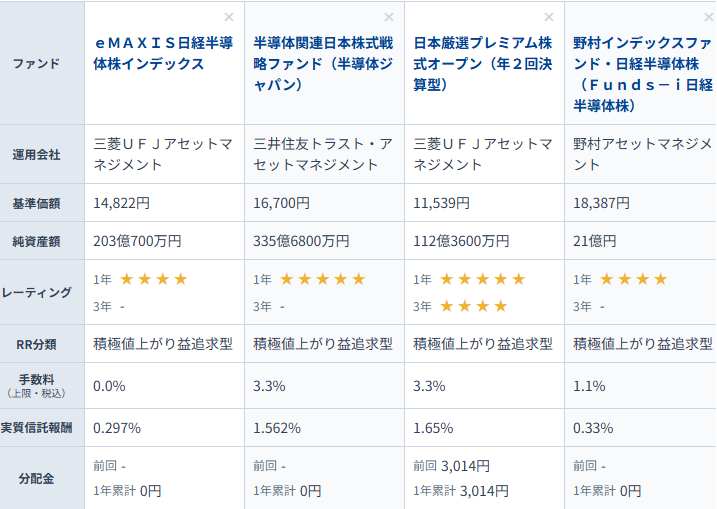Click 野村インデックスファンド 1-year star rating

click(x=633, y=279)
